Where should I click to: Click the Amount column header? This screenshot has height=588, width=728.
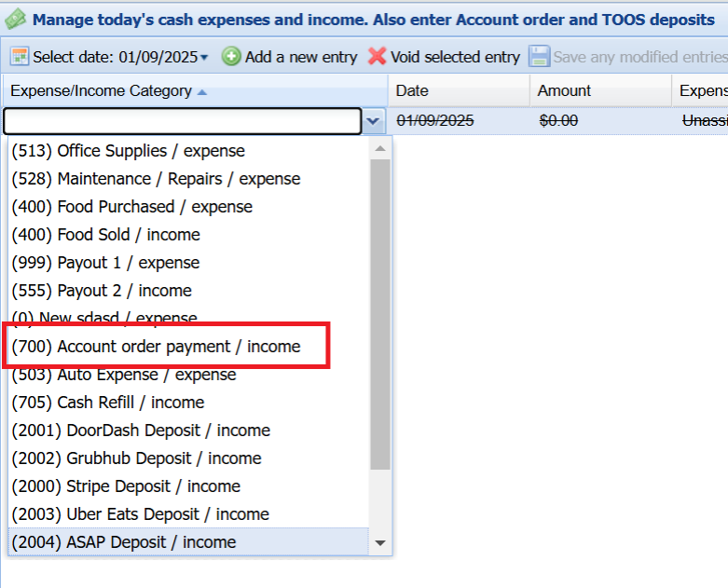click(564, 91)
